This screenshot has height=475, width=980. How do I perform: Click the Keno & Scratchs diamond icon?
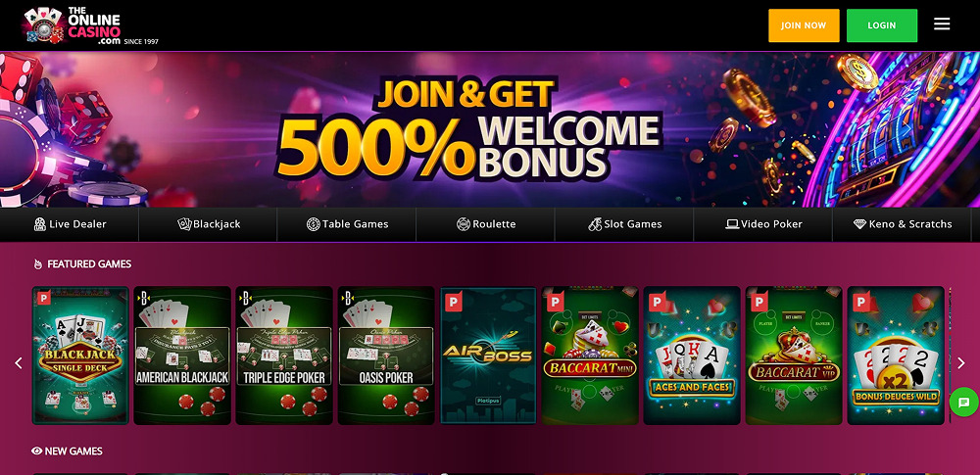(x=859, y=223)
